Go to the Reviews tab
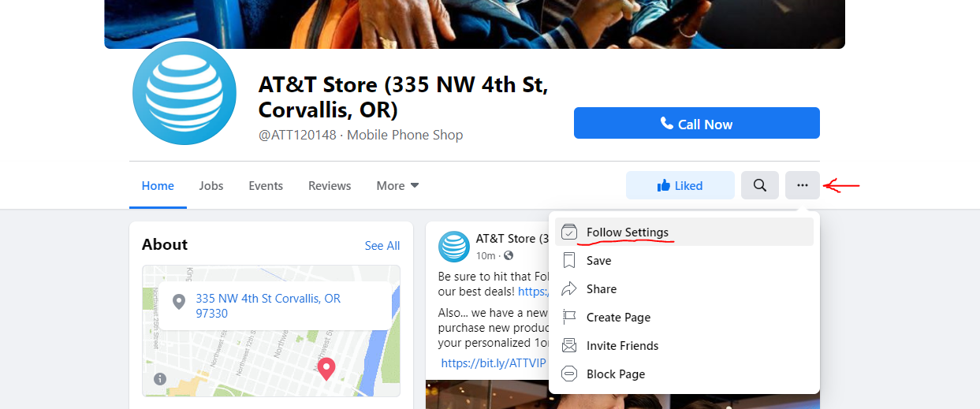 (330, 186)
